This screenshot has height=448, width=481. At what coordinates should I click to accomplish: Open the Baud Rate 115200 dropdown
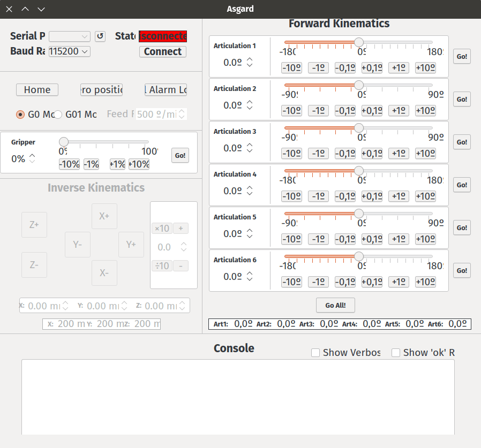(69, 51)
